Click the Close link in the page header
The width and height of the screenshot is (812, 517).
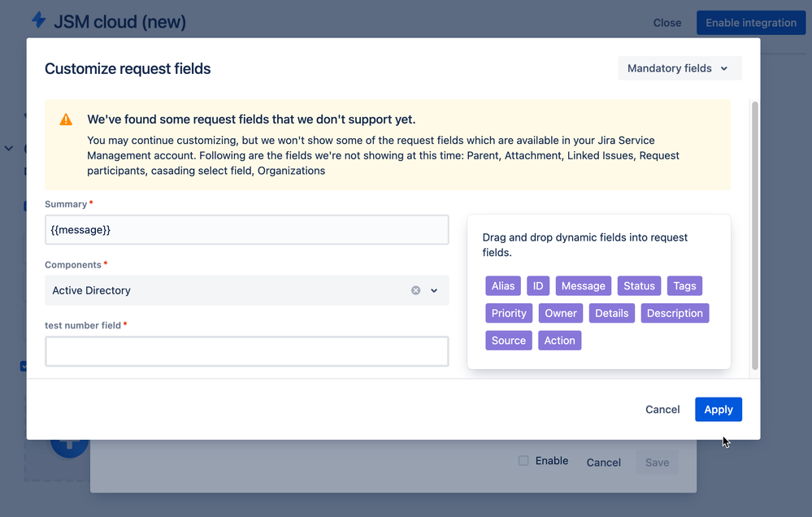pyautogui.click(x=667, y=23)
